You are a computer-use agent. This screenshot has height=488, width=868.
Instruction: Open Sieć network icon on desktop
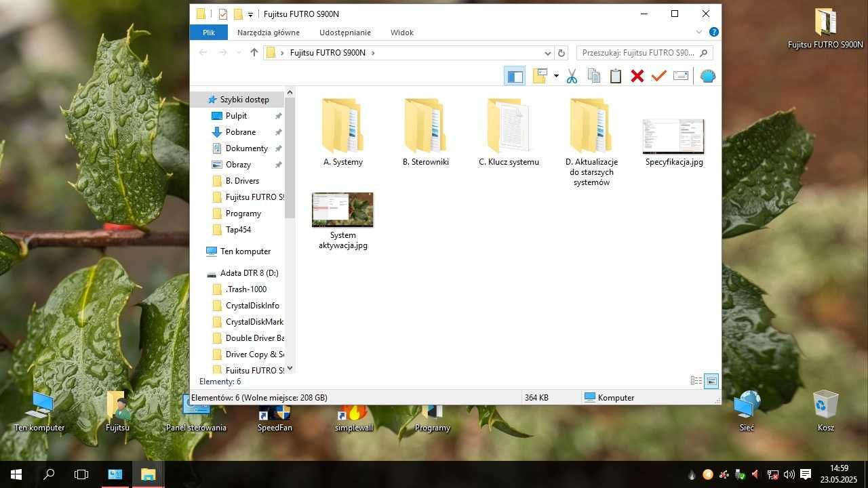click(747, 411)
